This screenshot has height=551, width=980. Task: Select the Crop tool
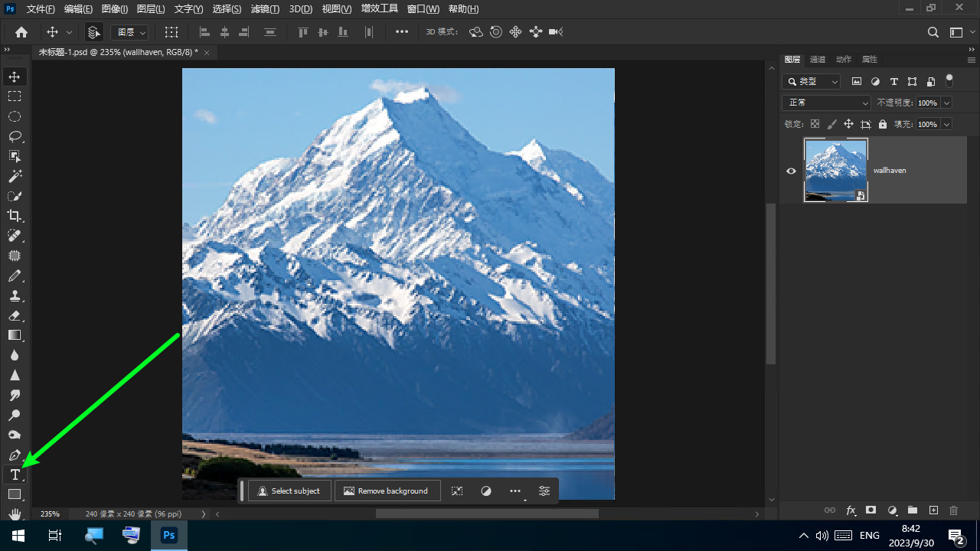15,216
